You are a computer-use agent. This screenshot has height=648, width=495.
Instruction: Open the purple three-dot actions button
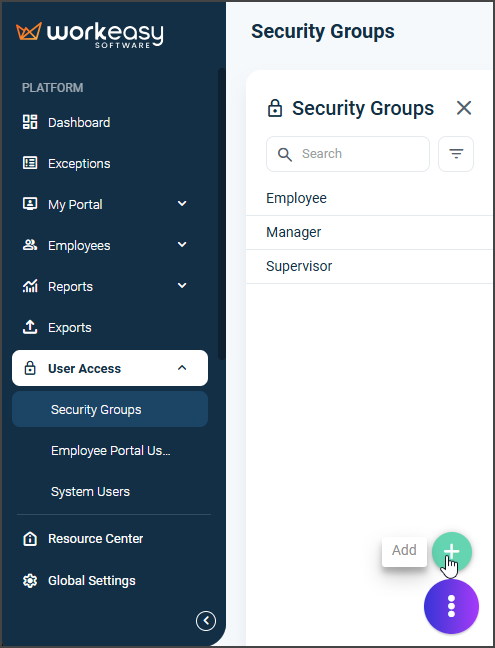[x=451, y=606]
